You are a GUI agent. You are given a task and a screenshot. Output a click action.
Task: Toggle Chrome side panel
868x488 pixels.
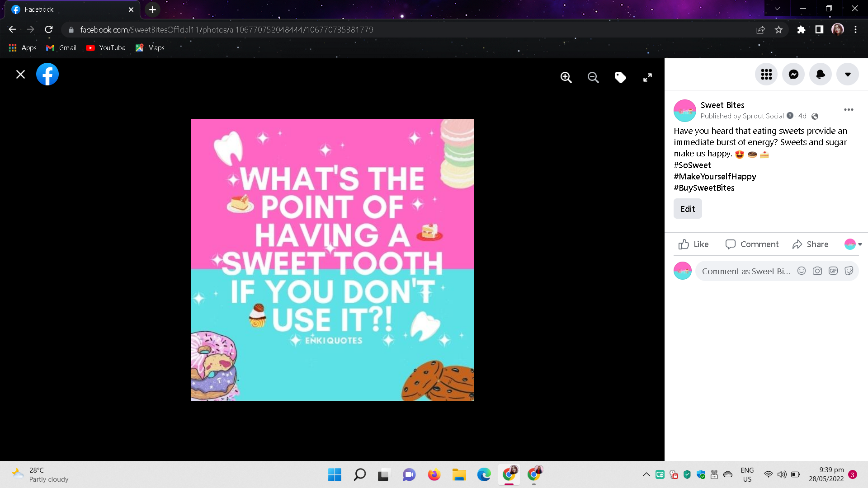tap(819, 30)
